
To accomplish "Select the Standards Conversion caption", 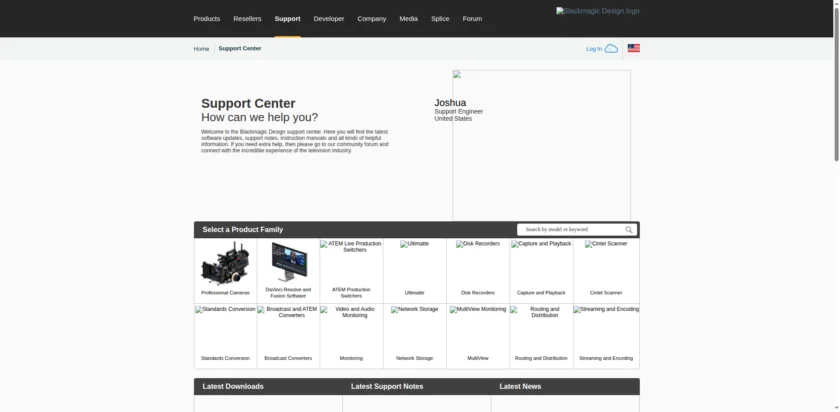I will [225, 358].
